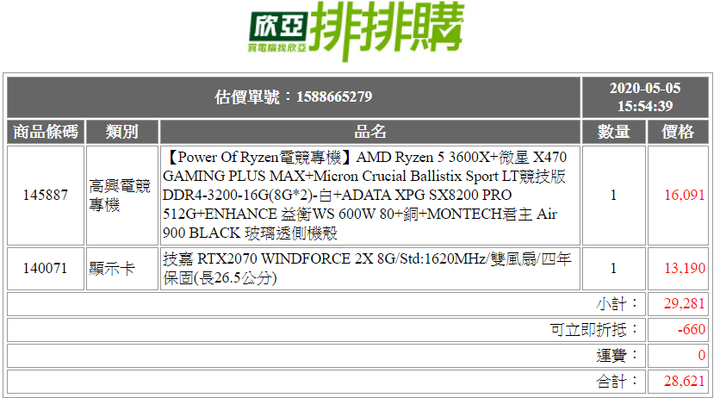Click the 數量 column header

pos(613,132)
